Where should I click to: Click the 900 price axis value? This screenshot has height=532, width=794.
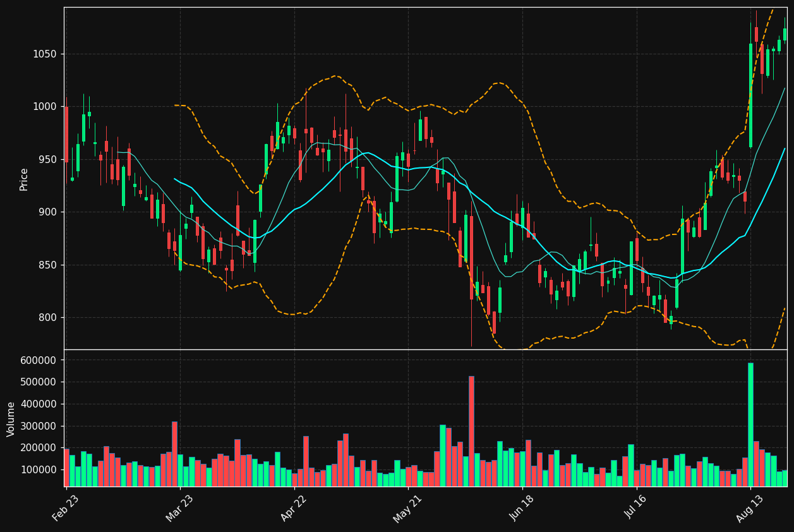tap(47, 212)
